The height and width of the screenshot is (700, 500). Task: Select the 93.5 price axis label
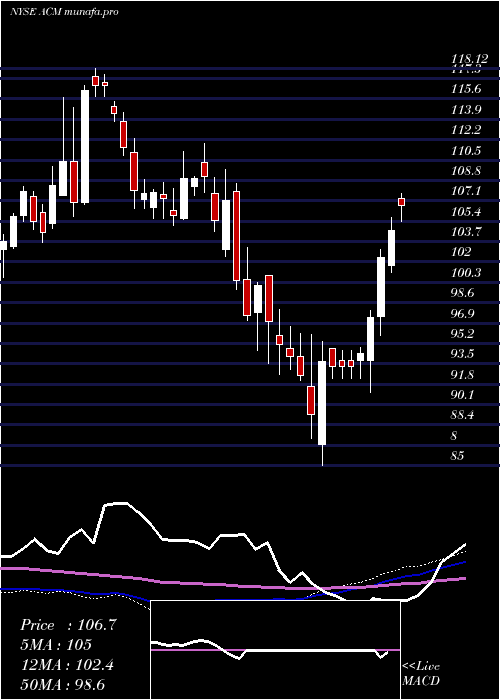pos(464,354)
